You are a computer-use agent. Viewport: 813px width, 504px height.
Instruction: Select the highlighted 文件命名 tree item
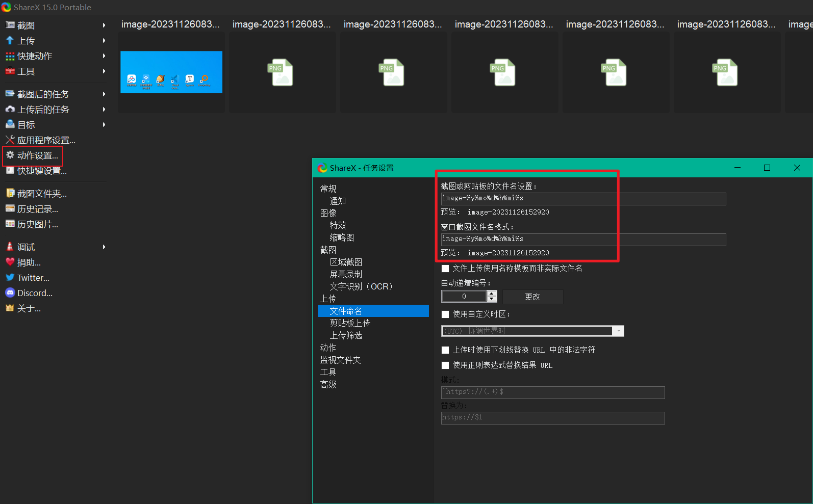(373, 311)
